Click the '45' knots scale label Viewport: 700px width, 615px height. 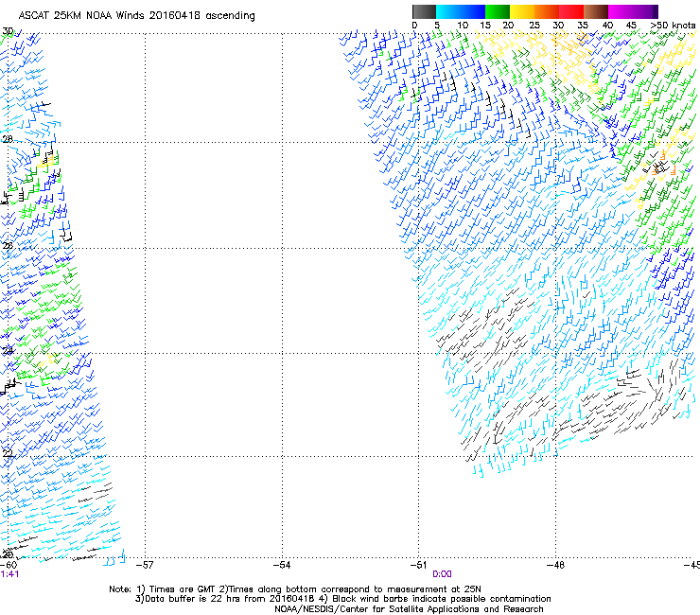click(x=631, y=26)
